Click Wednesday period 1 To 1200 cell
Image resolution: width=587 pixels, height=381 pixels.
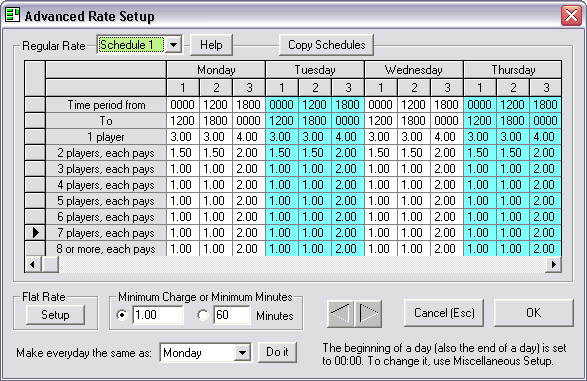pos(381,121)
